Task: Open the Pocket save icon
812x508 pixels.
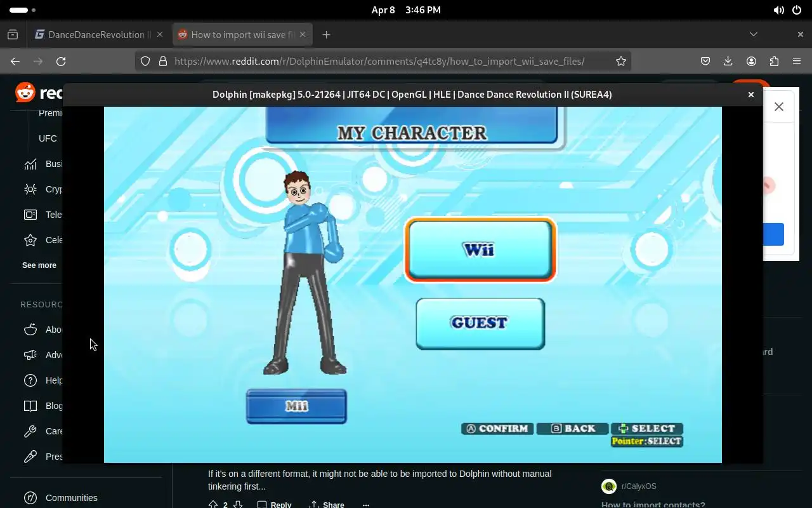Action: pos(705,61)
